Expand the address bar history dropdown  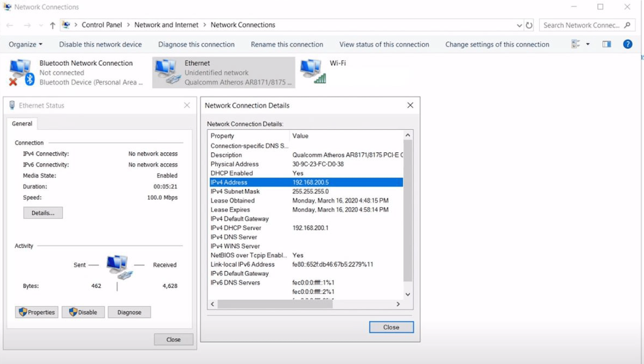519,25
